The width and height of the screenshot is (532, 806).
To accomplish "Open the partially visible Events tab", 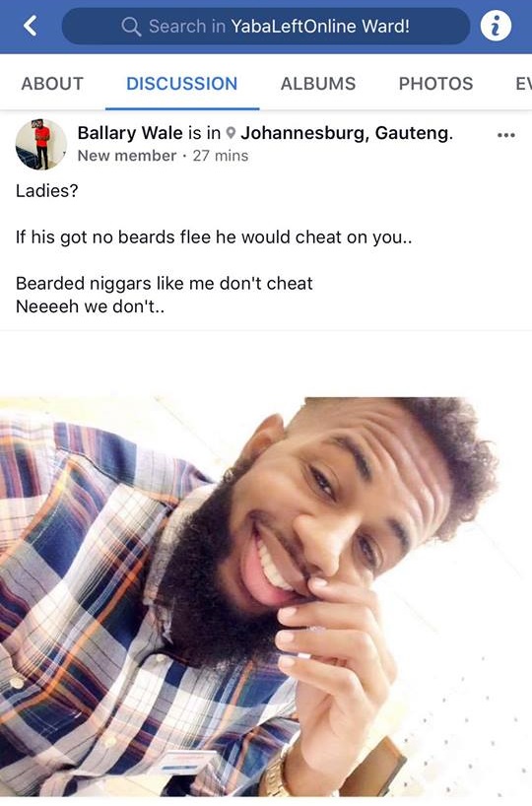I will click(523, 84).
